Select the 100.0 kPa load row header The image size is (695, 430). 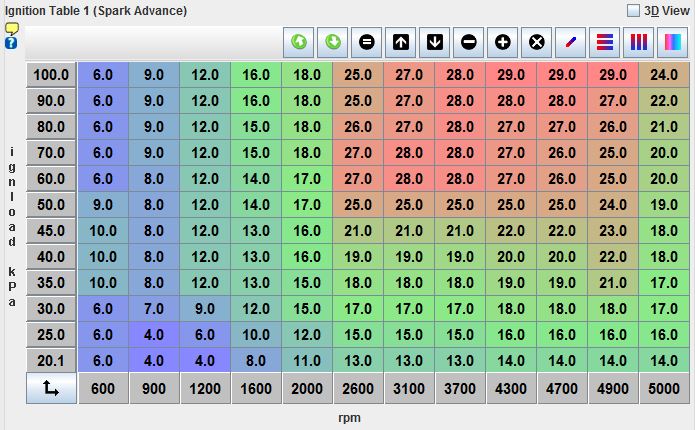point(52,75)
